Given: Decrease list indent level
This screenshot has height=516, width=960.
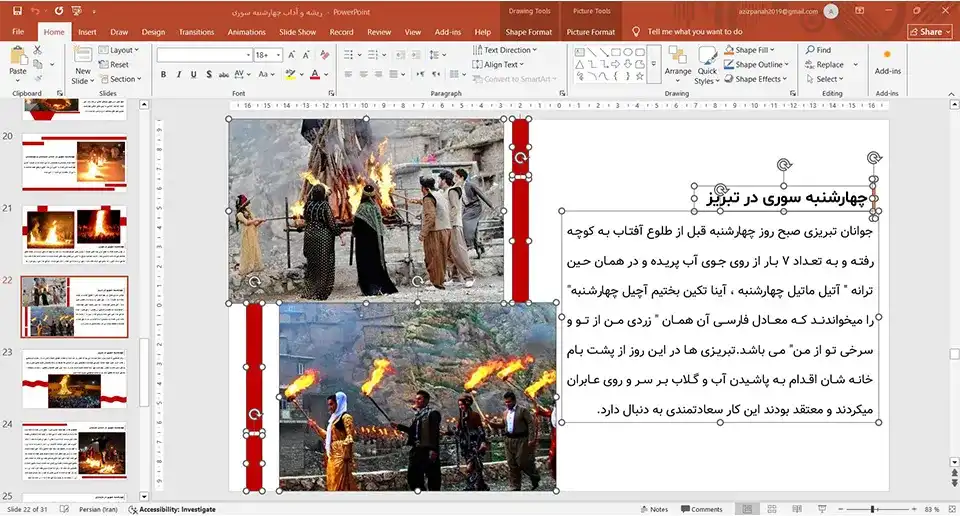Looking at the screenshot, I should [400, 55].
